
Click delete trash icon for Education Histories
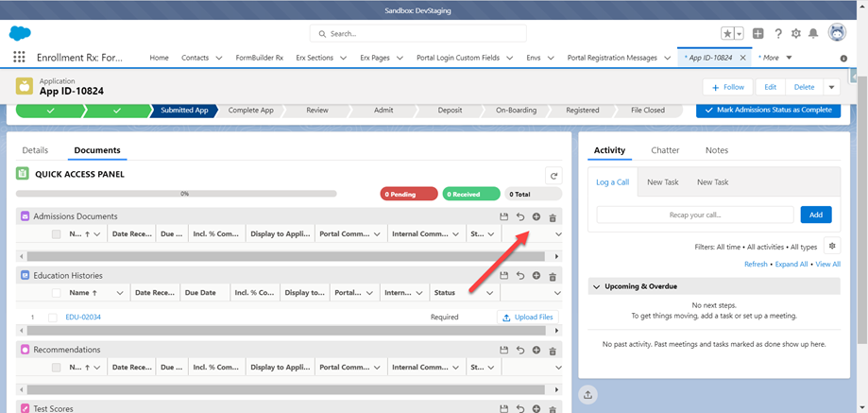[x=553, y=276]
